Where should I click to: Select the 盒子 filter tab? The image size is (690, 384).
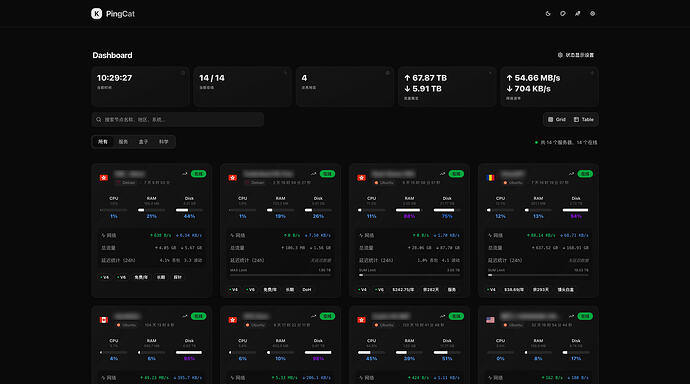pos(143,142)
